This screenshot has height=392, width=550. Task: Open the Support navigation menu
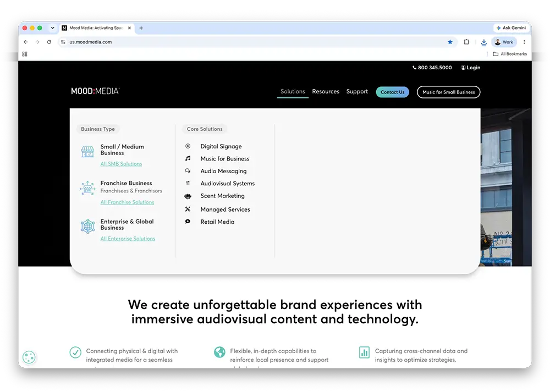click(357, 91)
